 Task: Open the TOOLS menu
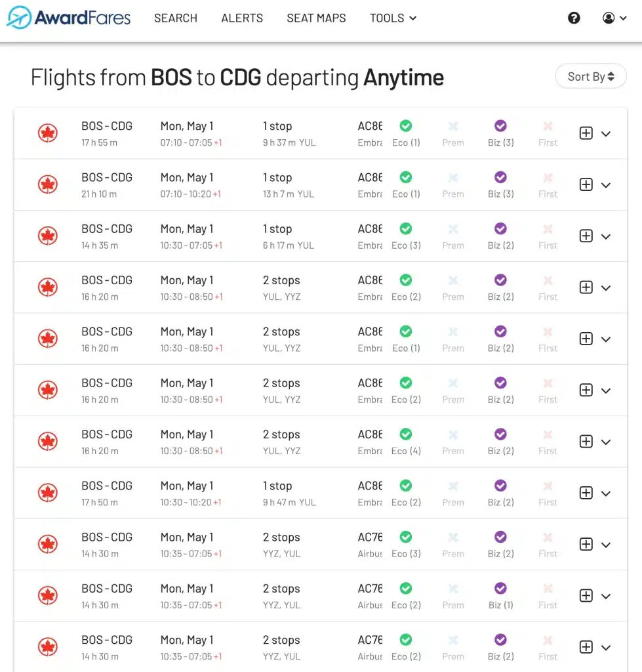pyautogui.click(x=393, y=18)
